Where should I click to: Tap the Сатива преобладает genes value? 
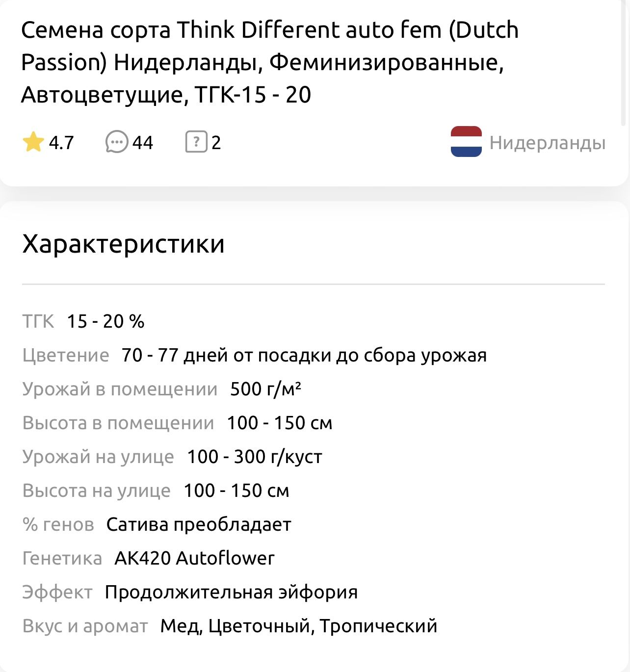(x=199, y=524)
